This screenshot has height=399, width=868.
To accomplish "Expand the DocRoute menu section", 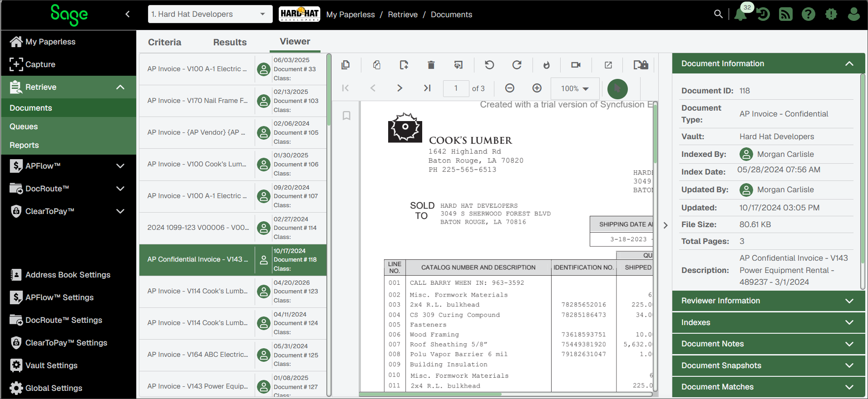I will [x=120, y=189].
